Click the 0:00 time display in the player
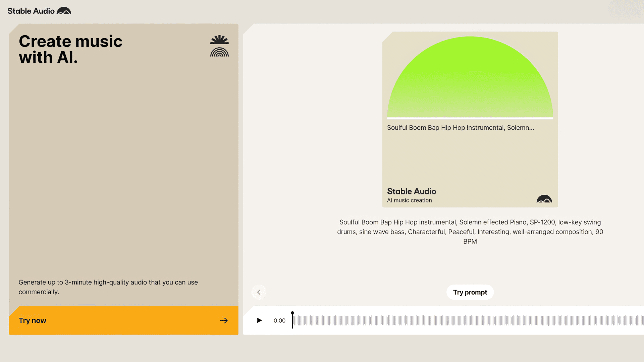644x362 pixels. [279, 320]
